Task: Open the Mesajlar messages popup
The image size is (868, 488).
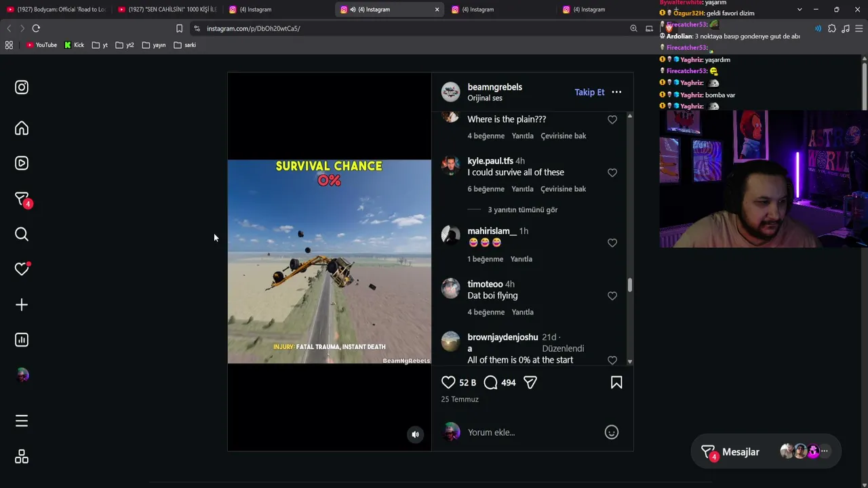Action: 766,452
